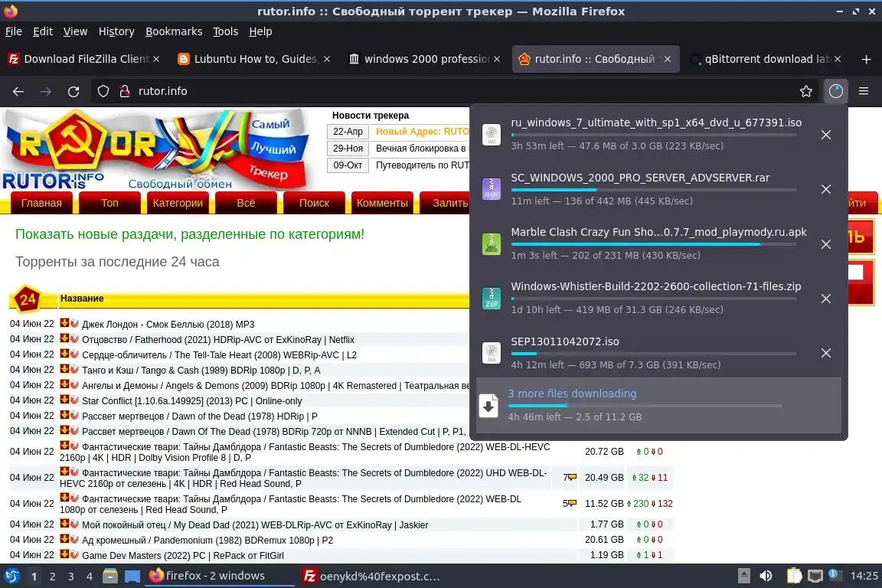This screenshot has width=882, height=588.
Task: Open the Bookmarks menu
Action: click(174, 31)
